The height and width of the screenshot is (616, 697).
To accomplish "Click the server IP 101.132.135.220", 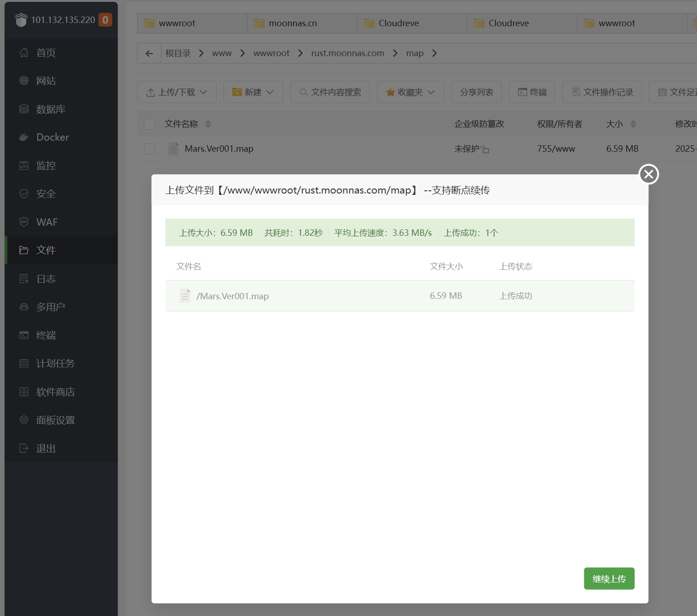I will 63,20.
